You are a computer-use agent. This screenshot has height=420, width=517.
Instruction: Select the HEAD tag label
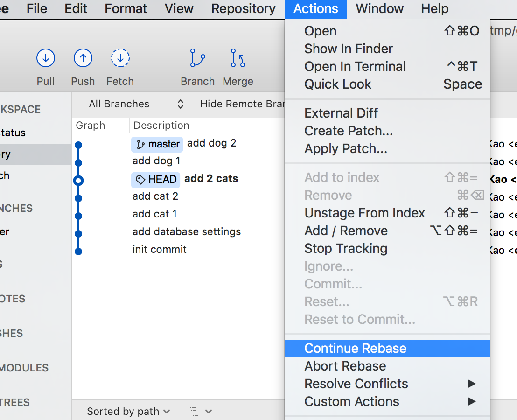156,180
